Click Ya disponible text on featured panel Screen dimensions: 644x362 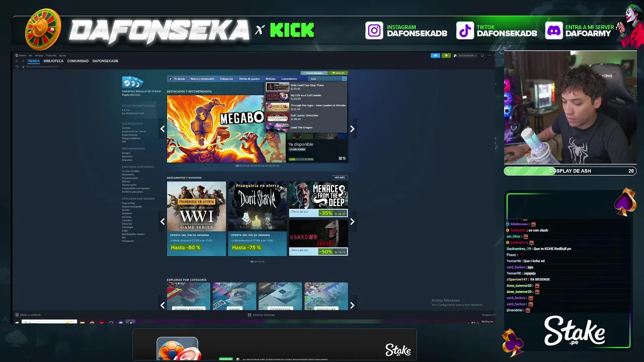pos(301,144)
